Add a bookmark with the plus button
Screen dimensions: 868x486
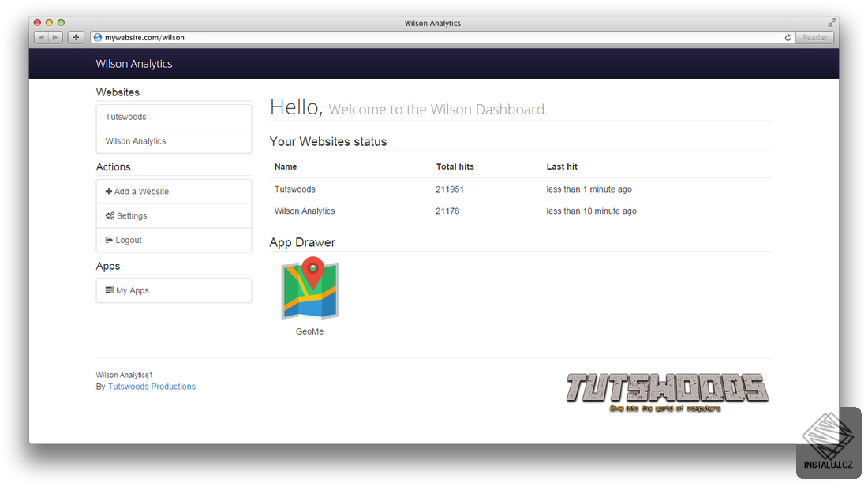[76, 37]
